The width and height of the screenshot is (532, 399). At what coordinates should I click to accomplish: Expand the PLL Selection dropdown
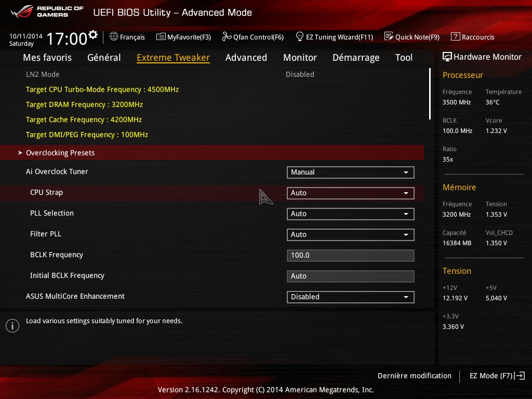[x=350, y=214]
